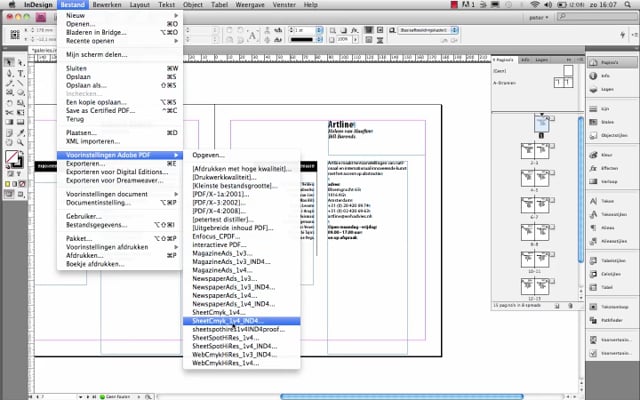Expand the Recente openen submenu

pos(120,41)
